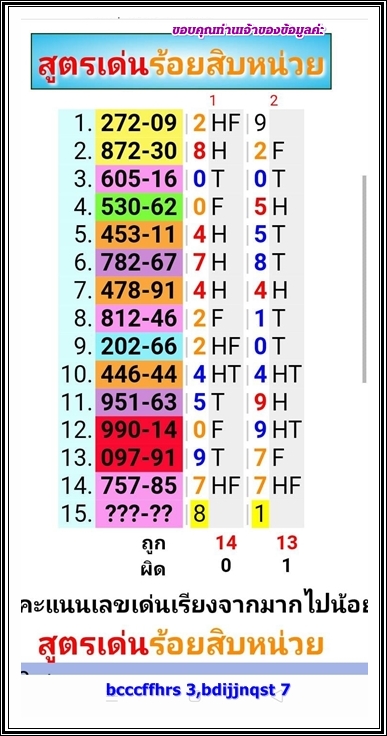387x736 pixels.
Task: Click the purple cell 782-67
Action: pos(139,262)
